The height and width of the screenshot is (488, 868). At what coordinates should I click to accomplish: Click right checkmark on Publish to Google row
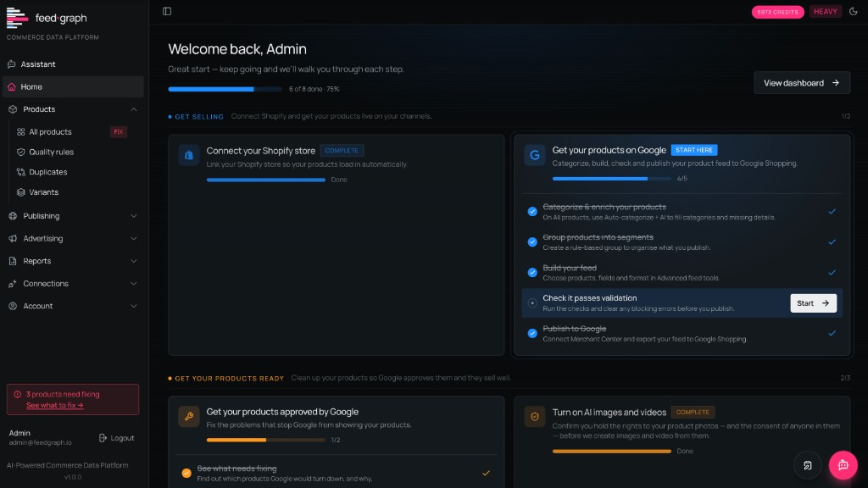coord(832,333)
